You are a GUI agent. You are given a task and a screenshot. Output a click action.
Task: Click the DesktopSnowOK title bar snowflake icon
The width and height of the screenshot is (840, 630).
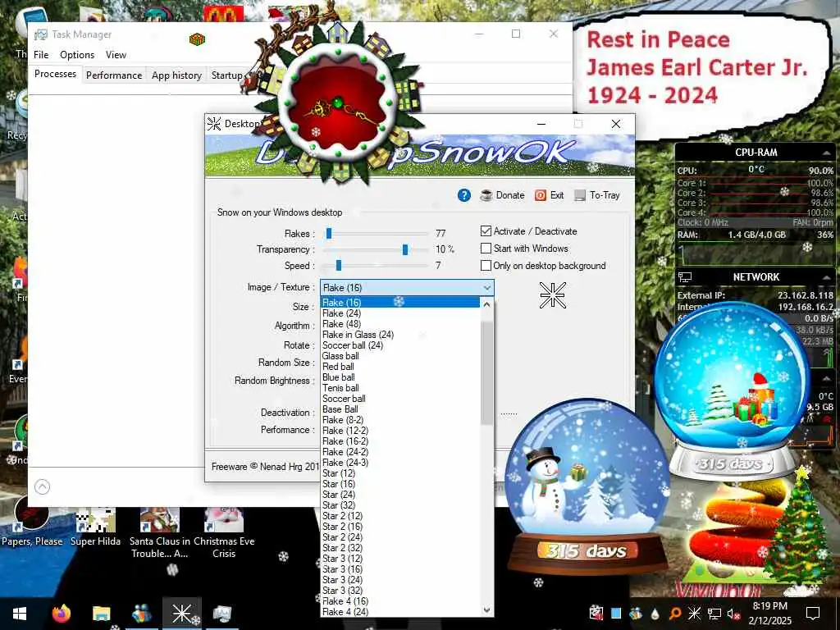(x=214, y=124)
